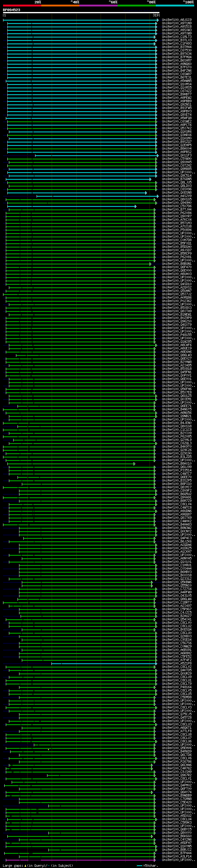Click label UniRef100_Q45TZ8

[x=177, y=717]
